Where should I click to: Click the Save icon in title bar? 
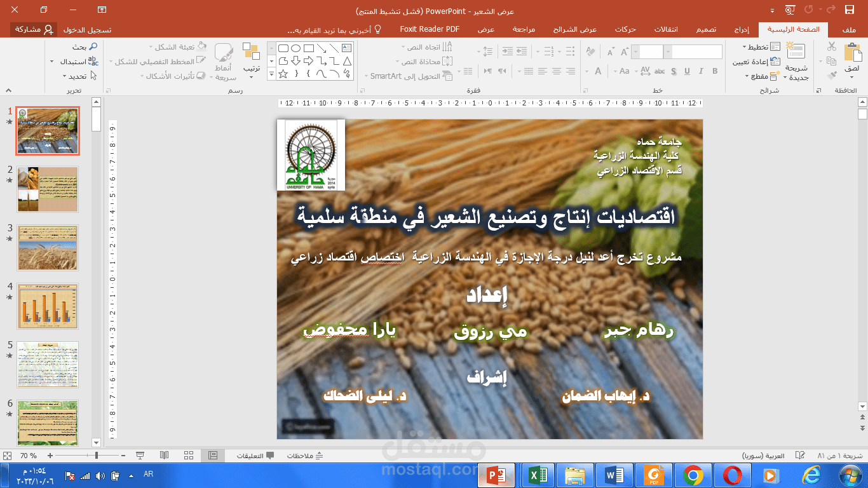(x=850, y=10)
